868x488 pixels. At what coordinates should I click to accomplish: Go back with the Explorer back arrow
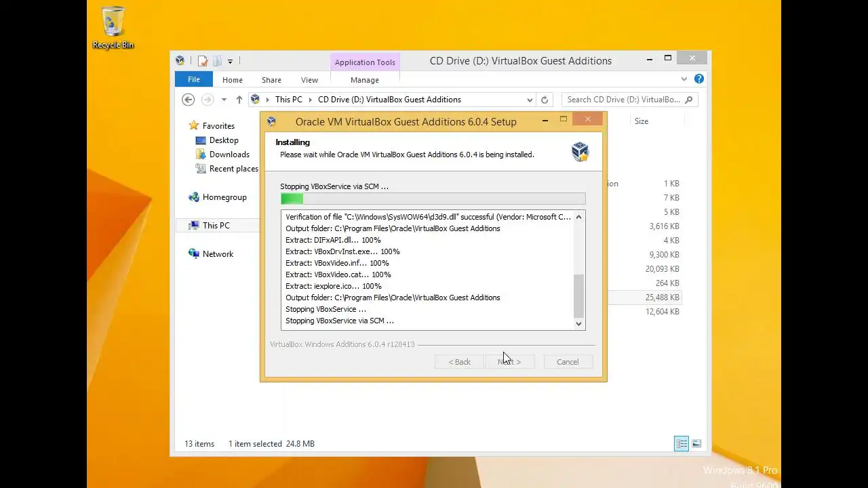(189, 100)
